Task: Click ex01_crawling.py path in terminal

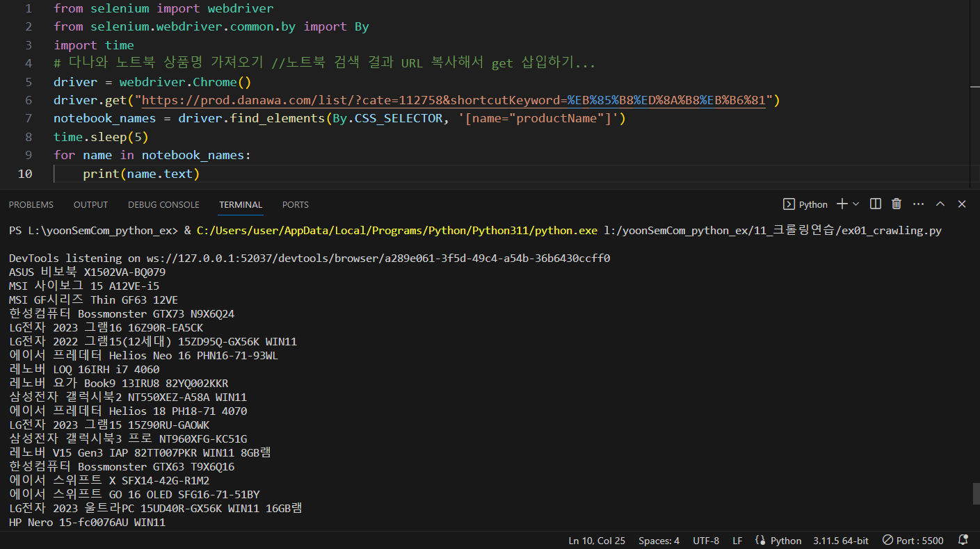Action: pyautogui.click(x=772, y=231)
